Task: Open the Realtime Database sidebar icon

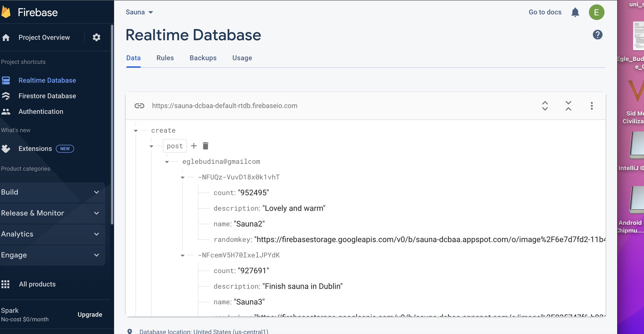Action: point(6,80)
